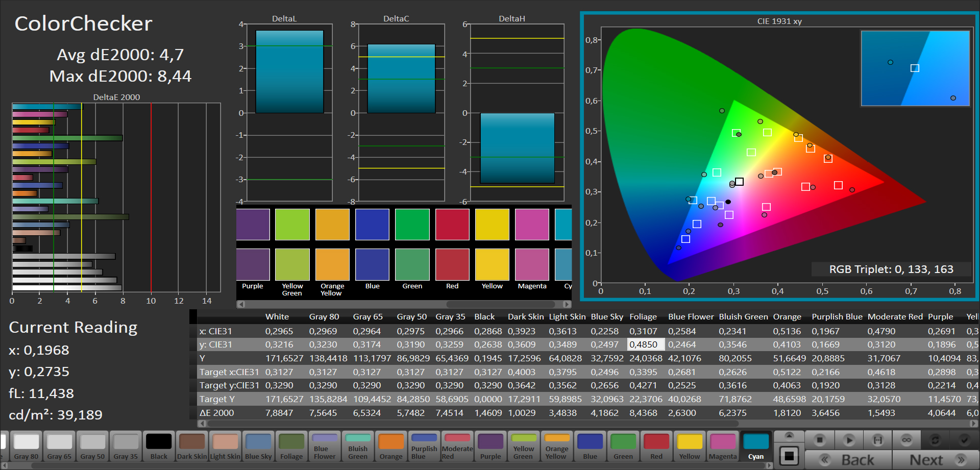The image size is (980, 470).
Task: Select the Magenta patch button in bottom strip
Action: [x=723, y=447]
